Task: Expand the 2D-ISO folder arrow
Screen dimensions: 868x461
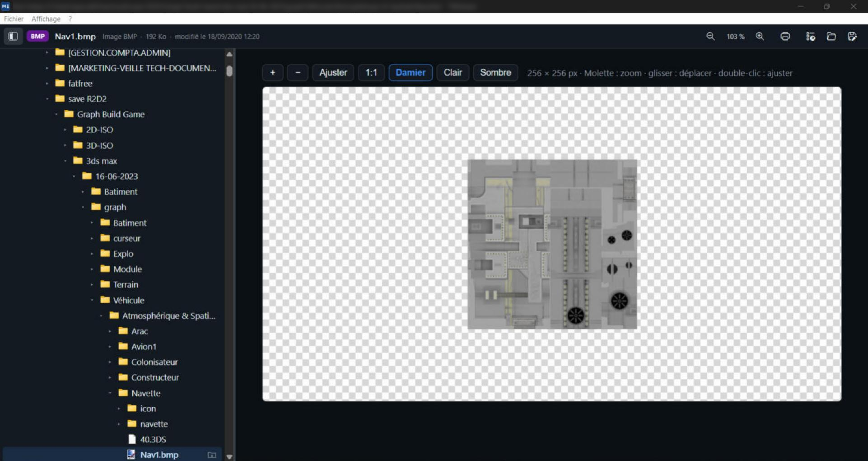Action: 65,129
